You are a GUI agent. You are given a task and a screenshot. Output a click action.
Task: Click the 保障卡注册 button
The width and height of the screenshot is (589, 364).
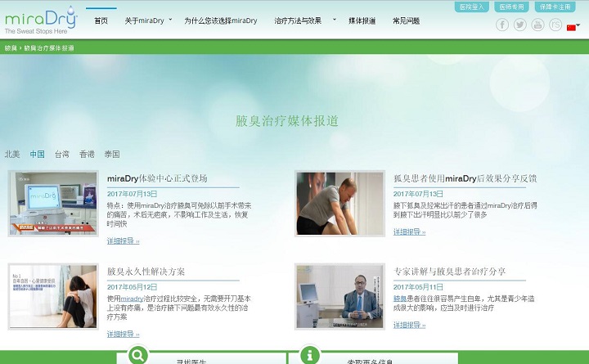click(555, 7)
